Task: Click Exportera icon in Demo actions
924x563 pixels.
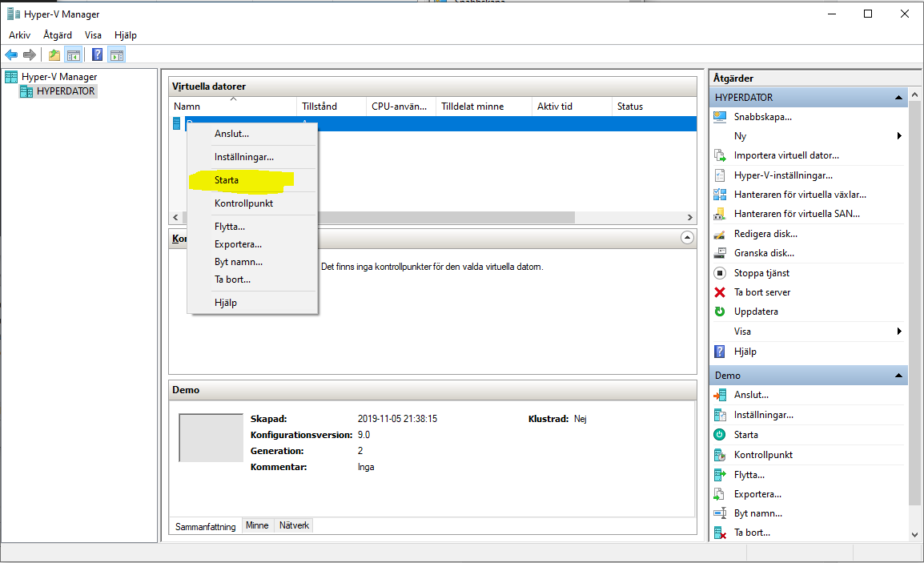Action: tap(720, 494)
